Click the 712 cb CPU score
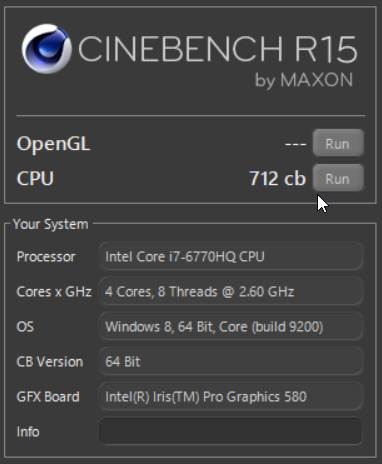The width and height of the screenshot is (382, 464). [x=277, y=178]
